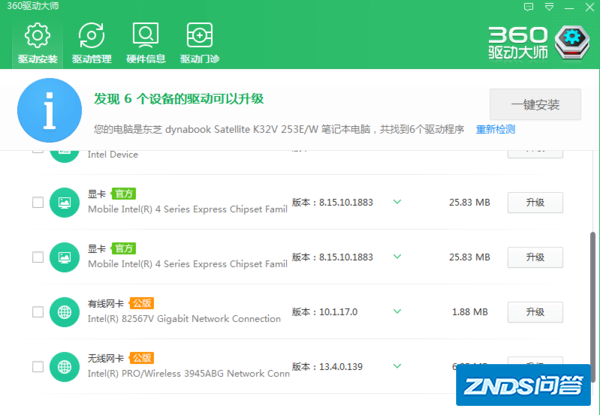Open the title bar dropdown menu icon
This screenshot has height=415, width=600.
tap(549, 7)
